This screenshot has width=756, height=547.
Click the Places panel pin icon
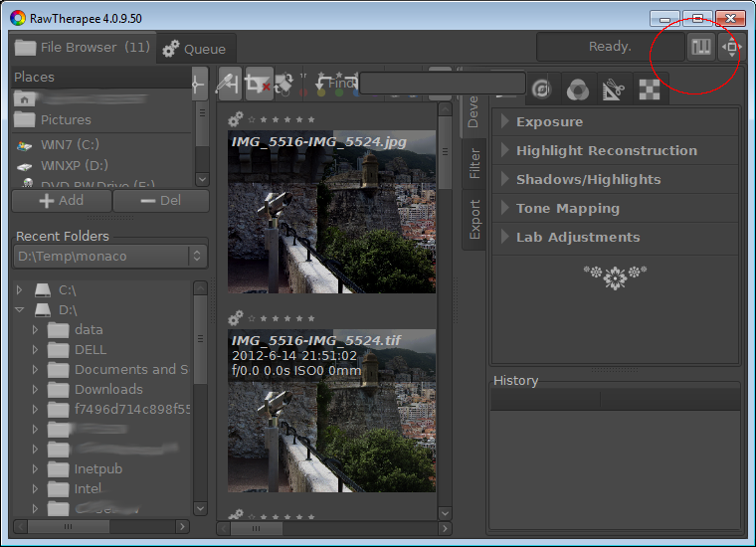click(198, 85)
